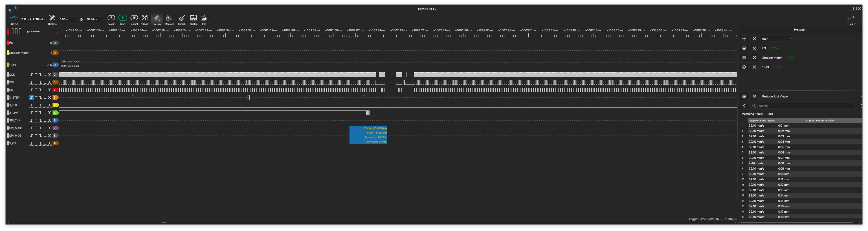
Task: Remove the Stepper motor decoder
Action: (754, 58)
